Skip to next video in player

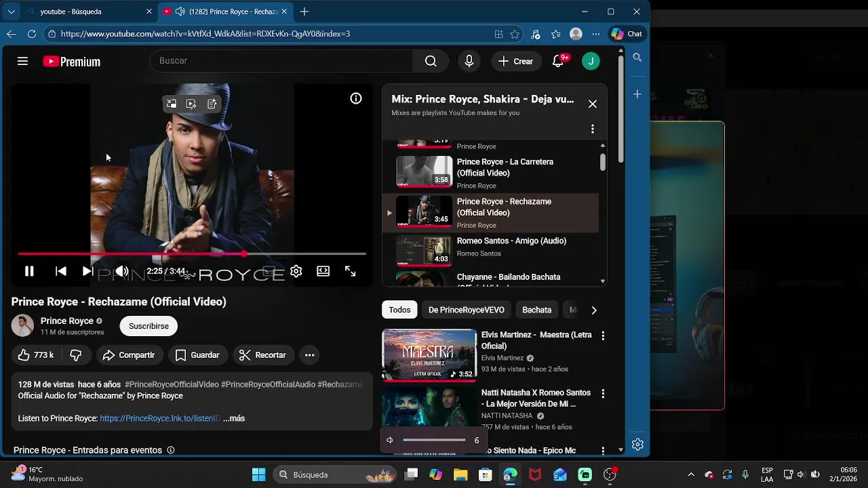87,271
